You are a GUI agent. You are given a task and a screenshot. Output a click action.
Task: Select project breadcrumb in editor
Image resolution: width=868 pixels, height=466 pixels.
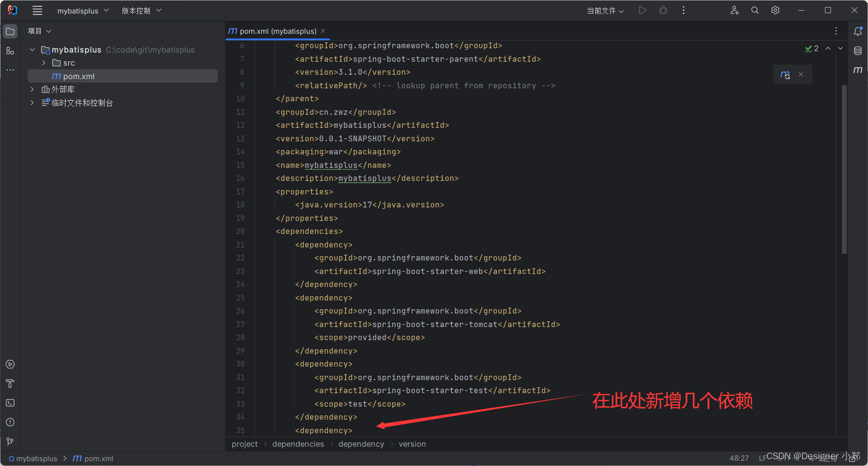click(x=245, y=444)
